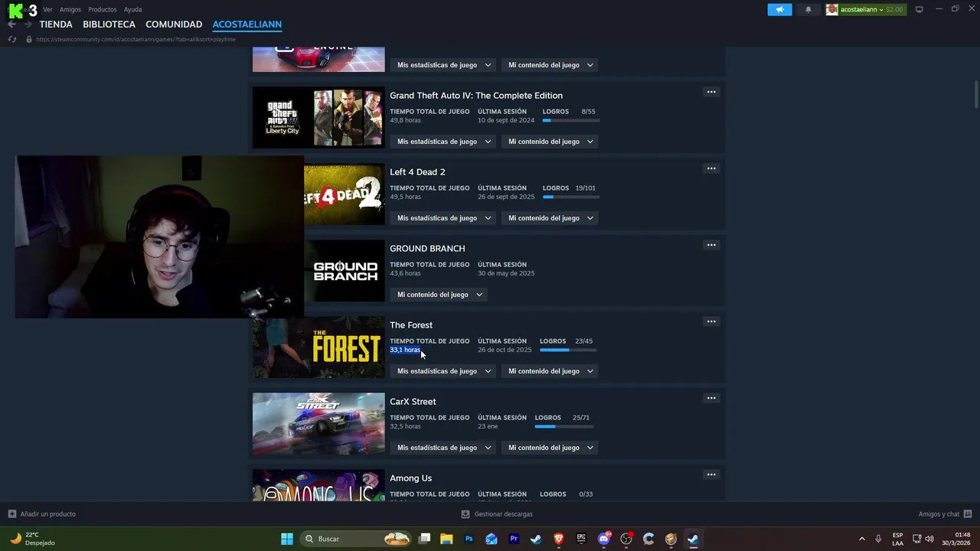This screenshot has width=980, height=551.
Task: Open notifications with the bell icon
Action: click(808, 9)
